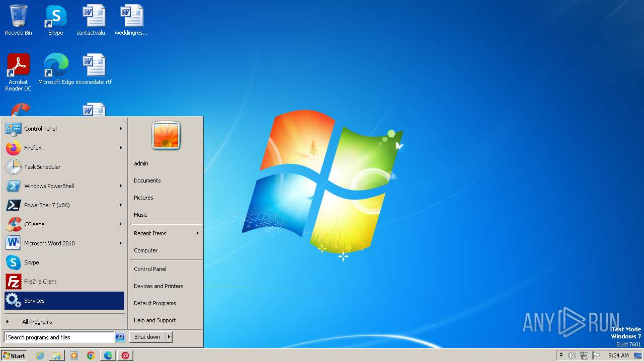This screenshot has height=362, width=644.
Task: Open Acrobat Reader DC desktop shortcut
Action: (x=18, y=72)
